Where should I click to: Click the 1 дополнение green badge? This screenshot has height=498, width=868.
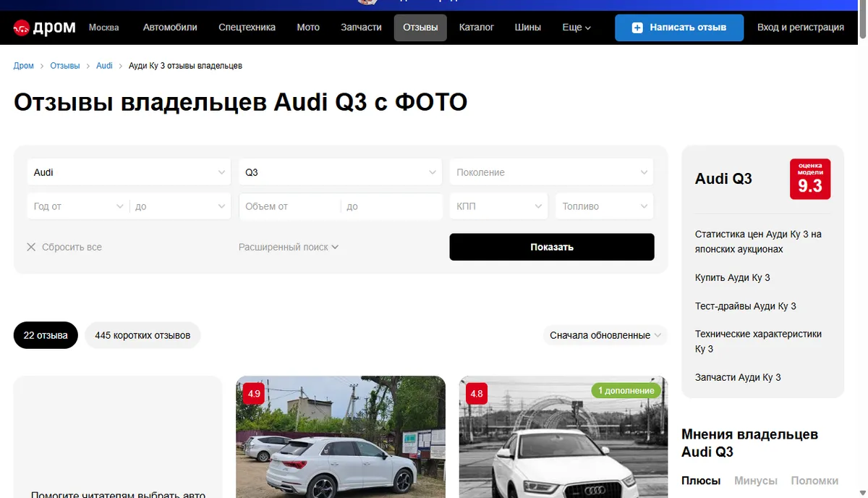(x=626, y=390)
